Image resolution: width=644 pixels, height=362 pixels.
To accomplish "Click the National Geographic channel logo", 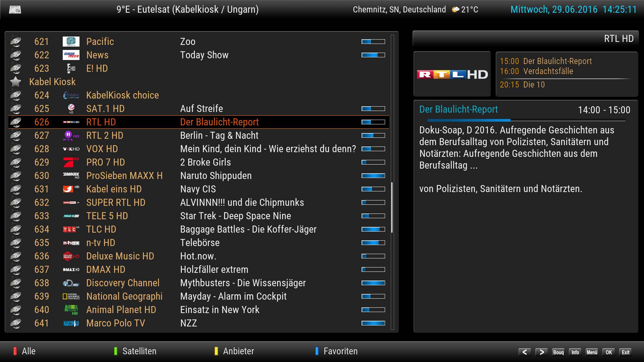I will coord(71,296).
